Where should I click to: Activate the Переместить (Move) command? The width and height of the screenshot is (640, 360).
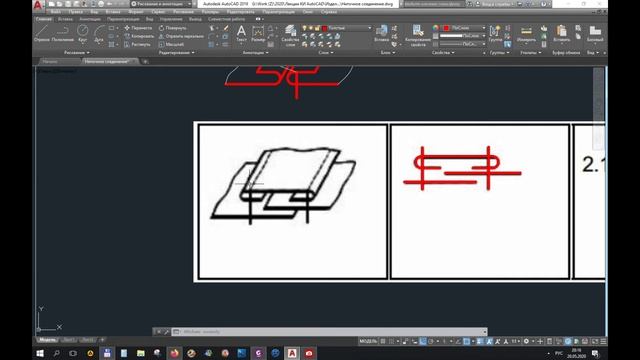point(138,28)
